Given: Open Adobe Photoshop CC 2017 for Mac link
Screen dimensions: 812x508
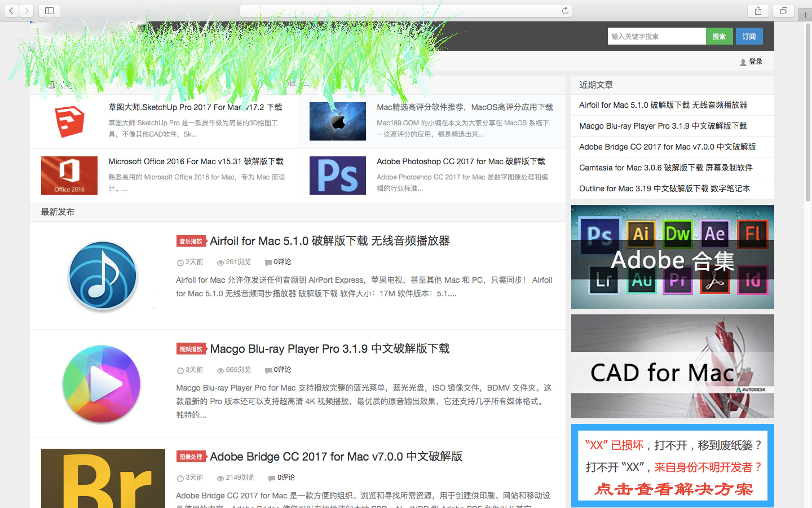Looking at the screenshot, I should click(x=461, y=161).
